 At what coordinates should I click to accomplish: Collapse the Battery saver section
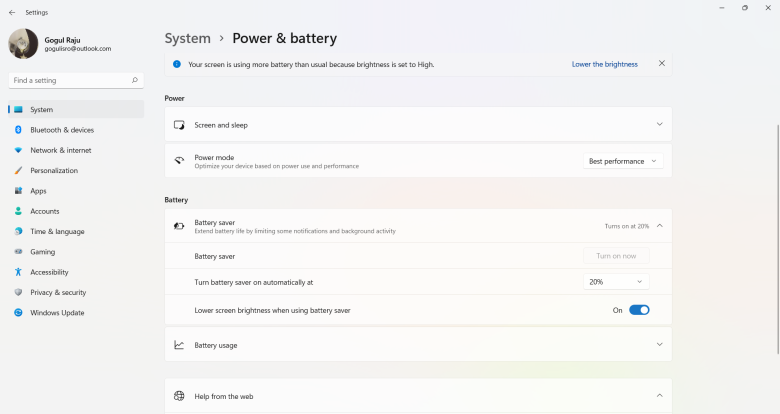point(659,226)
